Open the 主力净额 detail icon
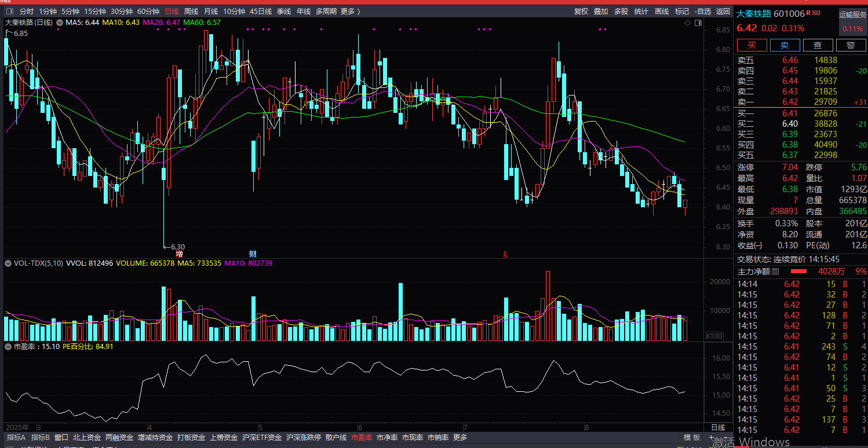 coord(775,271)
